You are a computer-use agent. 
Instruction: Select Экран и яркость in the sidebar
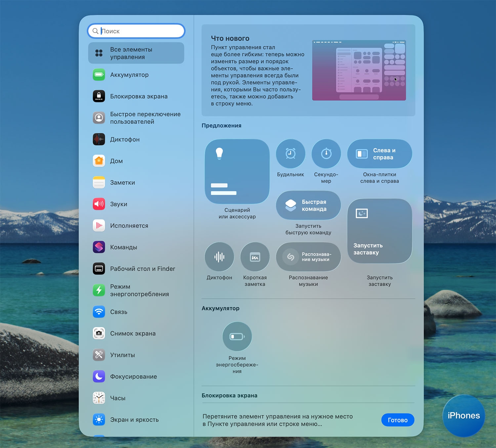[134, 420]
